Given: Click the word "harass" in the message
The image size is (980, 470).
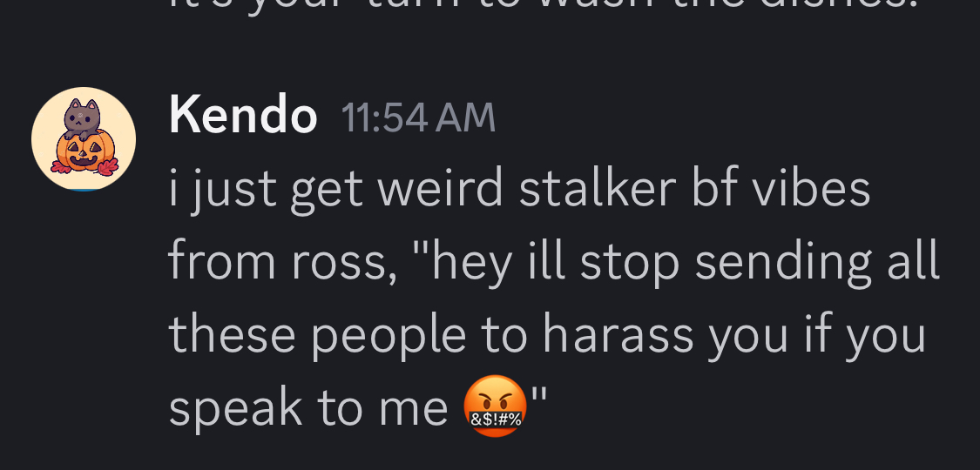Looking at the screenshot, I should pos(621,333).
